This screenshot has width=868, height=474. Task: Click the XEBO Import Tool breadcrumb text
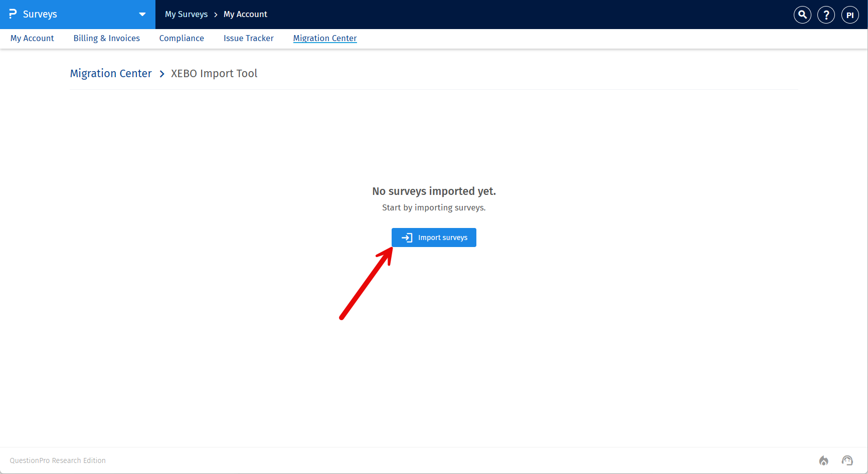click(214, 74)
